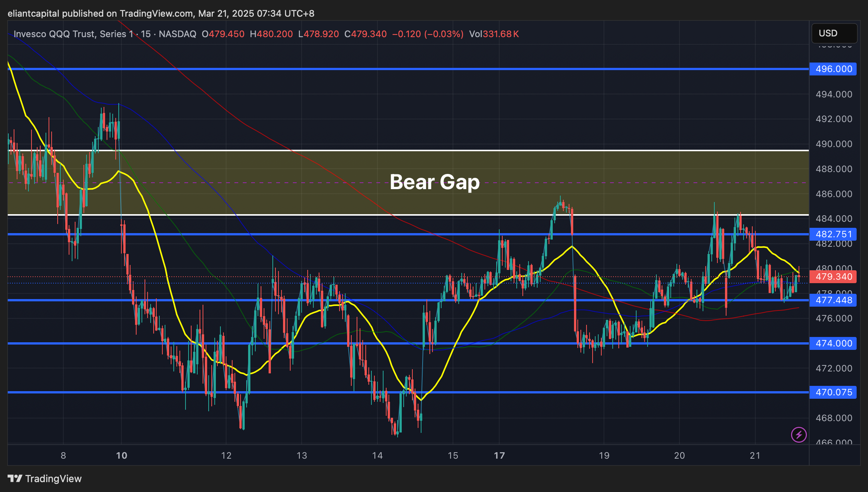Click the Invesco QQQ Trust symbol title

[74, 34]
